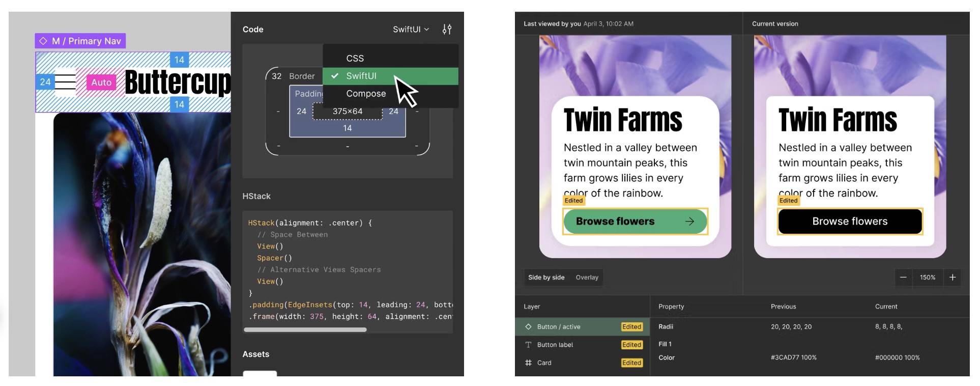Select the Button label layer row
The width and height of the screenshot is (980, 386).
[583, 345]
